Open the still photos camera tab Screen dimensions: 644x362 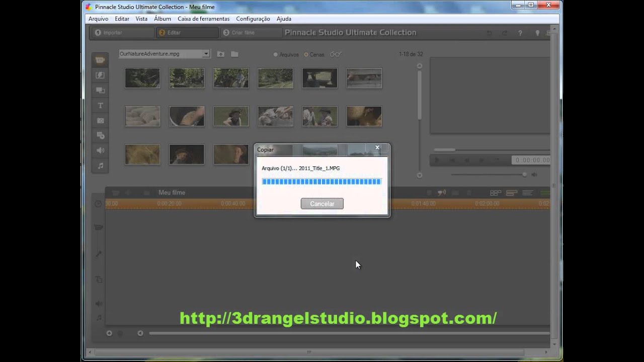pyautogui.click(x=100, y=121)
